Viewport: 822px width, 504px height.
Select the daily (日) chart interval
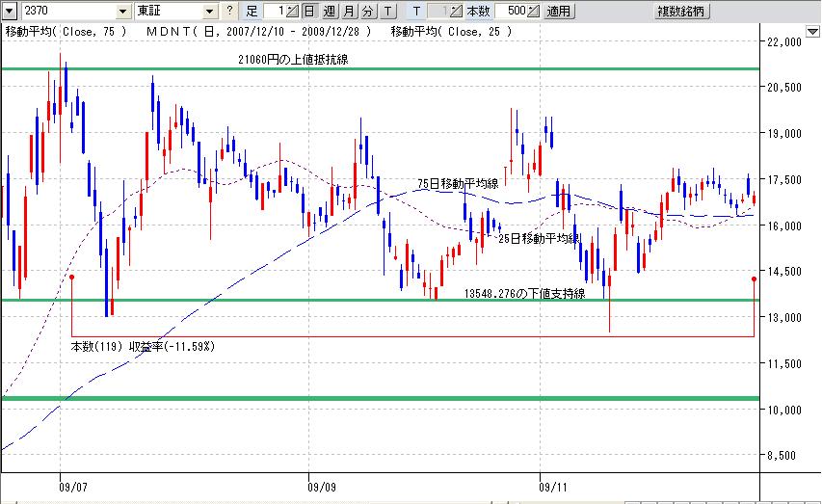point(308,12)
